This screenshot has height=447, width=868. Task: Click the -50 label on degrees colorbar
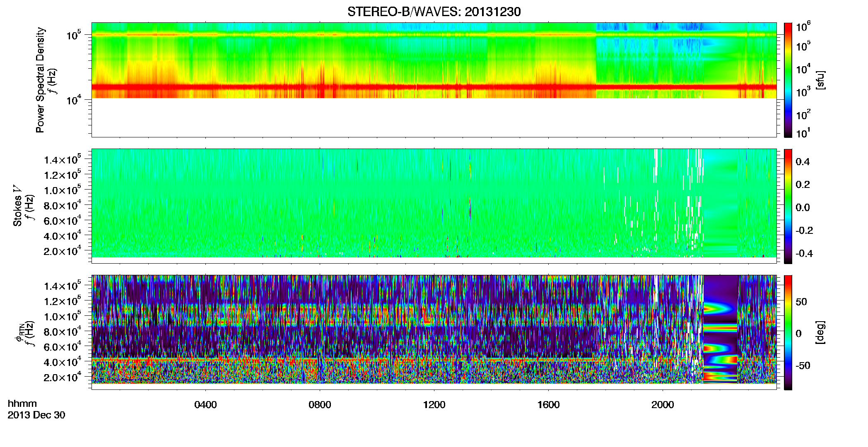click(803, 365)
